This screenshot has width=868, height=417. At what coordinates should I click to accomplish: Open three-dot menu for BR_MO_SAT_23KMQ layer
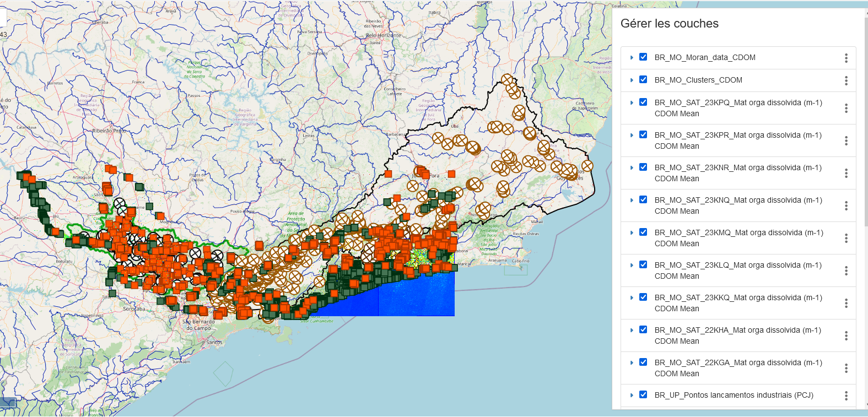click(846, 238)
